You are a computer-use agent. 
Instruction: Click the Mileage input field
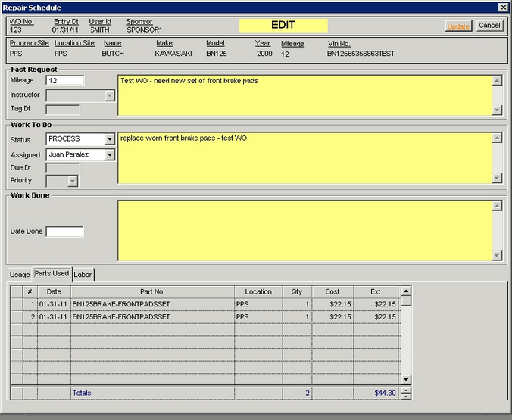(x=64, y=80)
